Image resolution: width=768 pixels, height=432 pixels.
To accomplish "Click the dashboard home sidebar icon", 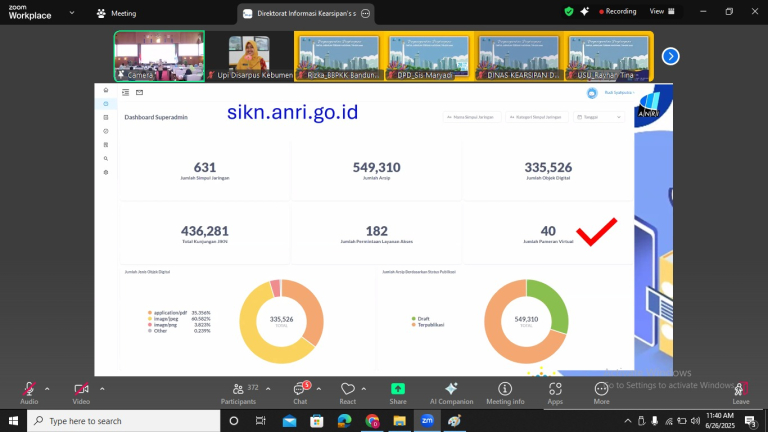I will pyautogui.click(x=106, y=90).
